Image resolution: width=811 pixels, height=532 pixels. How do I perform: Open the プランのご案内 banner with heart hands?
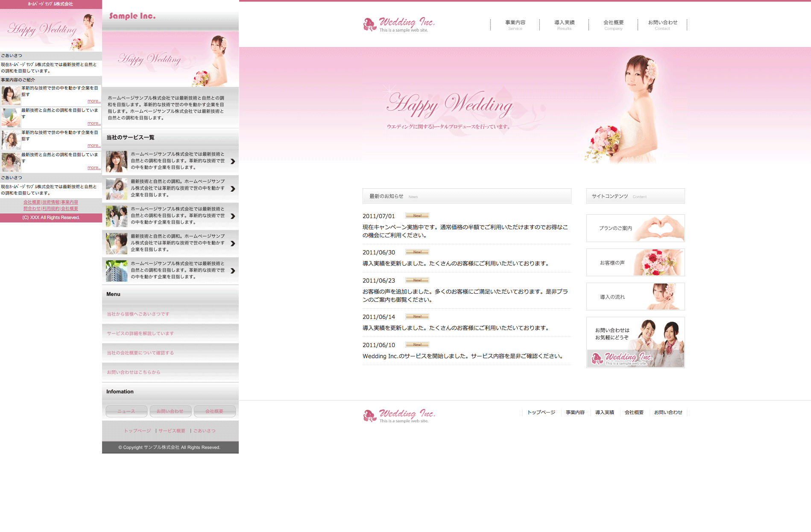tap(635, 228)
